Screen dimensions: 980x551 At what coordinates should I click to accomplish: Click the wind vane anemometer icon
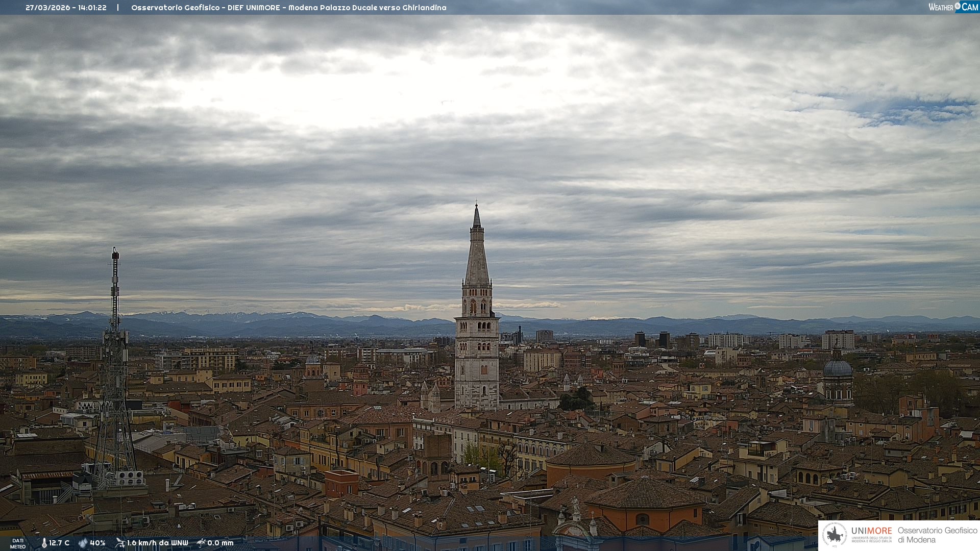120,543
